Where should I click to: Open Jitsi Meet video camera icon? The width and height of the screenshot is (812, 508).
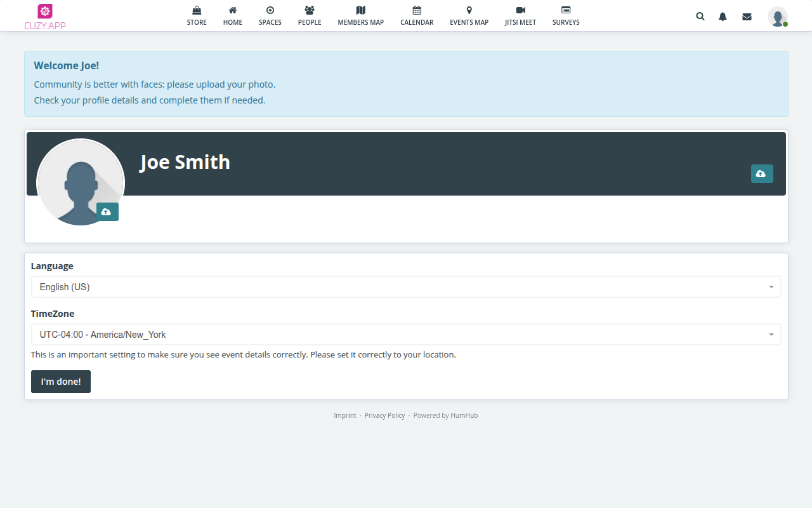520,10
